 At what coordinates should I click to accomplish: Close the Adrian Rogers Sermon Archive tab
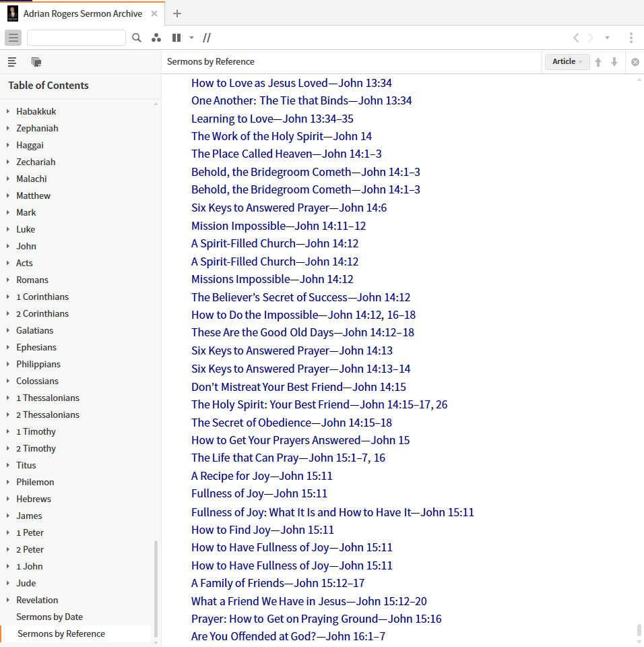pyautogui.click(x=154, y=13)
